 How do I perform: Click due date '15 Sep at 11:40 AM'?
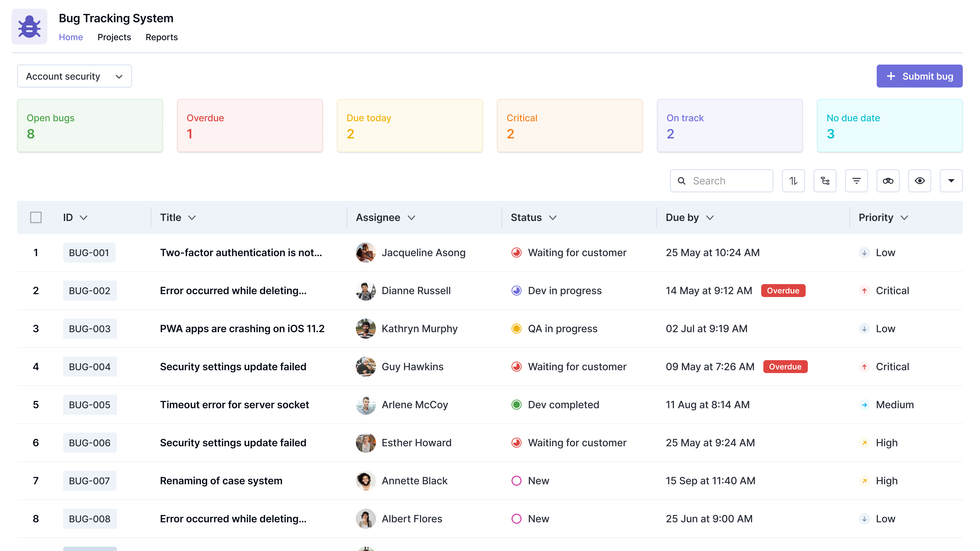(710, 481)
